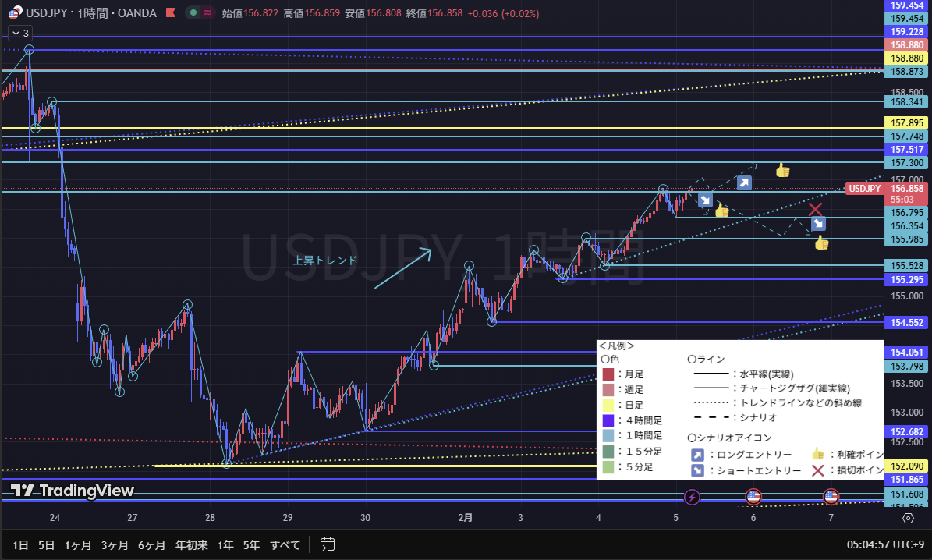This screenshot has width=932, height=560.
Task: Show all data with すべて
Action: (285, 544)
